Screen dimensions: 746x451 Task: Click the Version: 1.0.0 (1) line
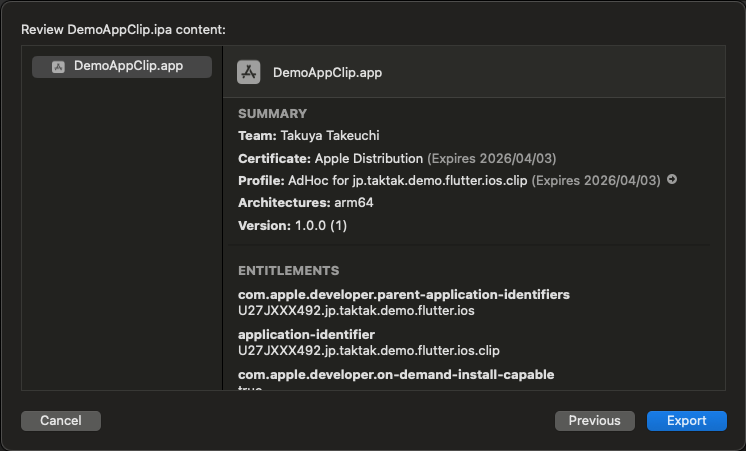click(x=293, y=226)
